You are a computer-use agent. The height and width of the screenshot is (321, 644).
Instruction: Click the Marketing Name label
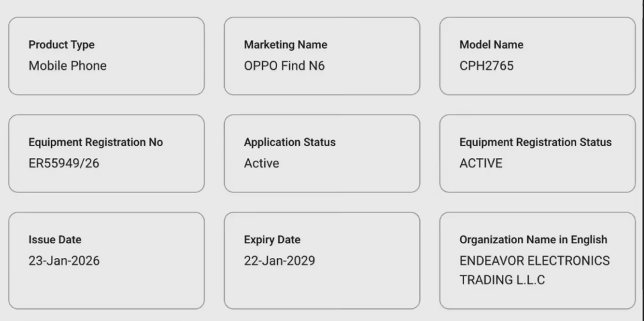pos(285,45)
